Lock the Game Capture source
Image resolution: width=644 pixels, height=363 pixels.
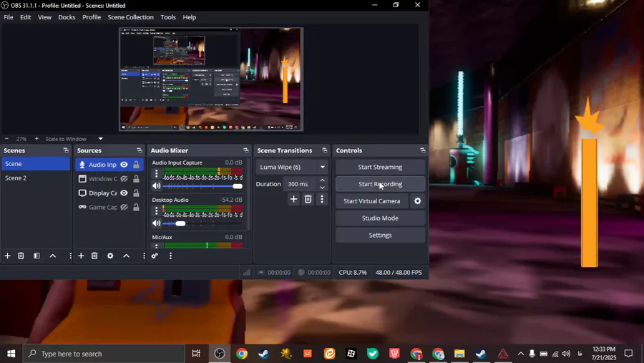point(136,207)
